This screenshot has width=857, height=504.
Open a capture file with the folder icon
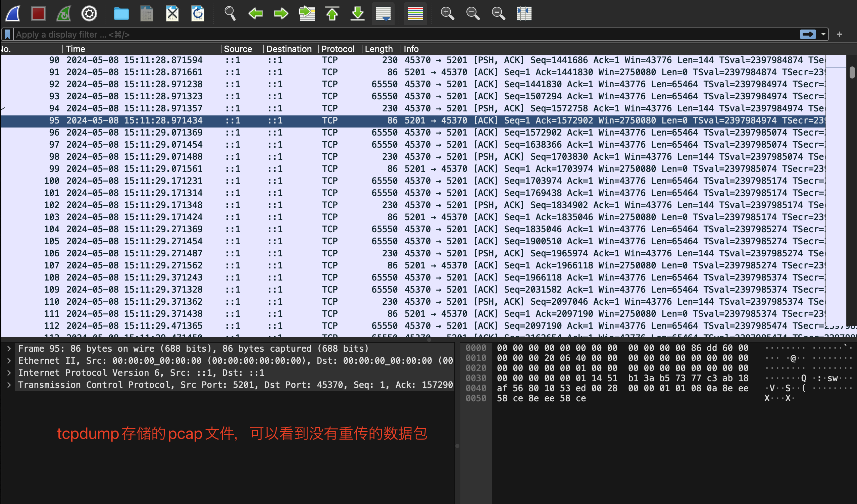(121, 14)
